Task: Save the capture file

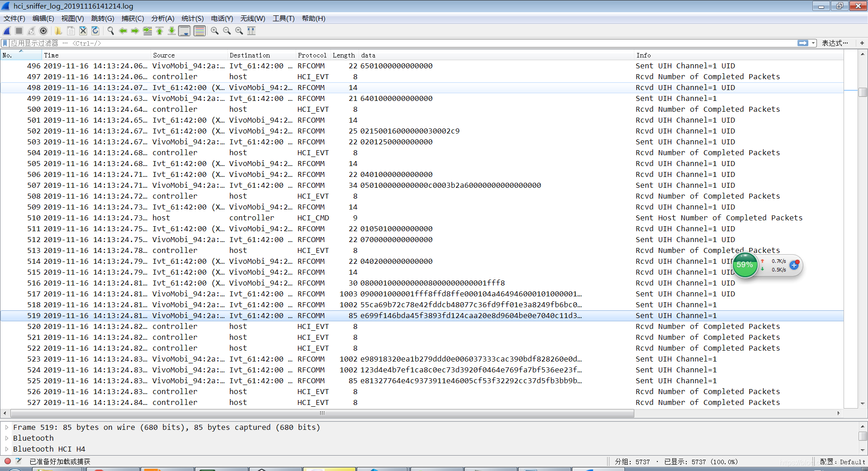Action: (x=71, y=31)
